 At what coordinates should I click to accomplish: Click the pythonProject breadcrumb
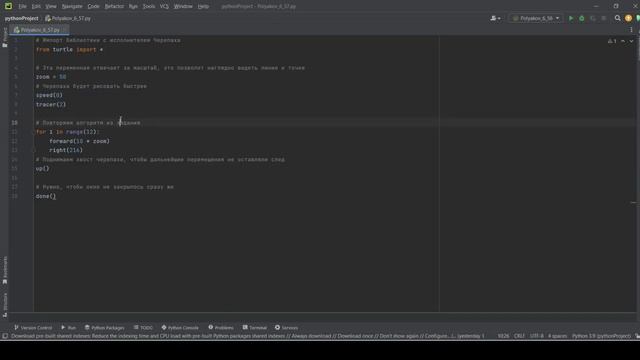pos(21,18)
